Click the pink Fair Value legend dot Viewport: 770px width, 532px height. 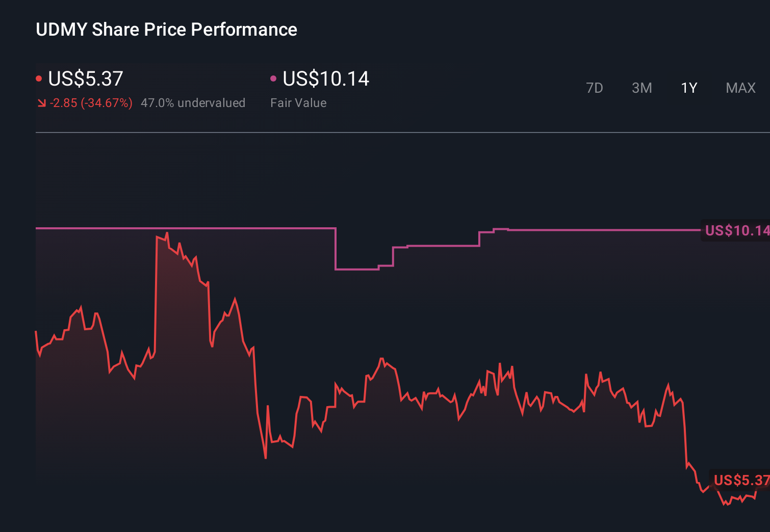[x=274, y=78]
